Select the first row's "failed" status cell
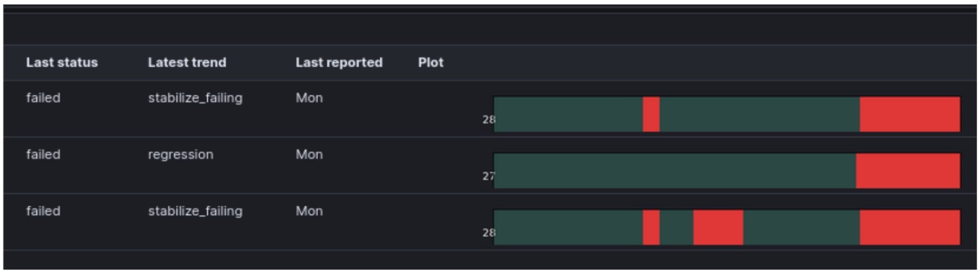This screenshot has width=980, height=272. click(x=43, y=98)
